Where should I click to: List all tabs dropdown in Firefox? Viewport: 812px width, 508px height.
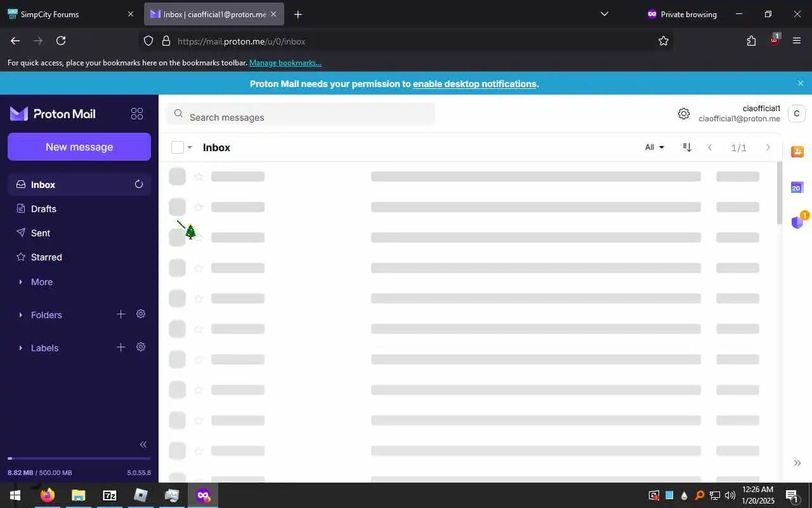tap(605, 14)
